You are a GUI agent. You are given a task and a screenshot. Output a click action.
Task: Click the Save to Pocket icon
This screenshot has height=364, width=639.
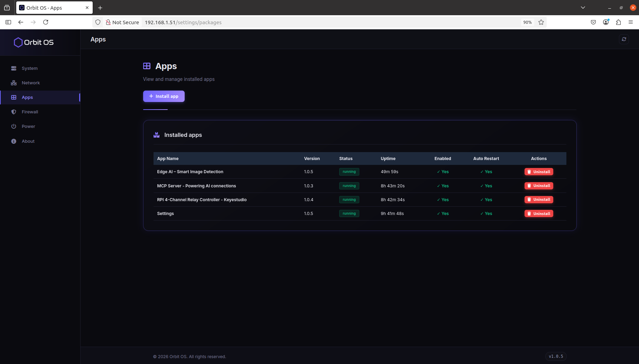click(593, 22)
